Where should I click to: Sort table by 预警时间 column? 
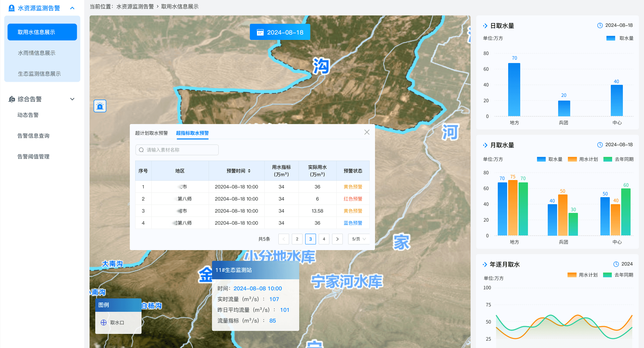point(249,171)
